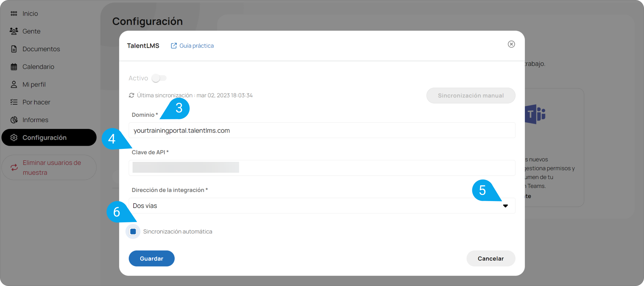Screen dimensions: 644x286
Task: Close the TalentLMS dialog
Action: point(511,44)
